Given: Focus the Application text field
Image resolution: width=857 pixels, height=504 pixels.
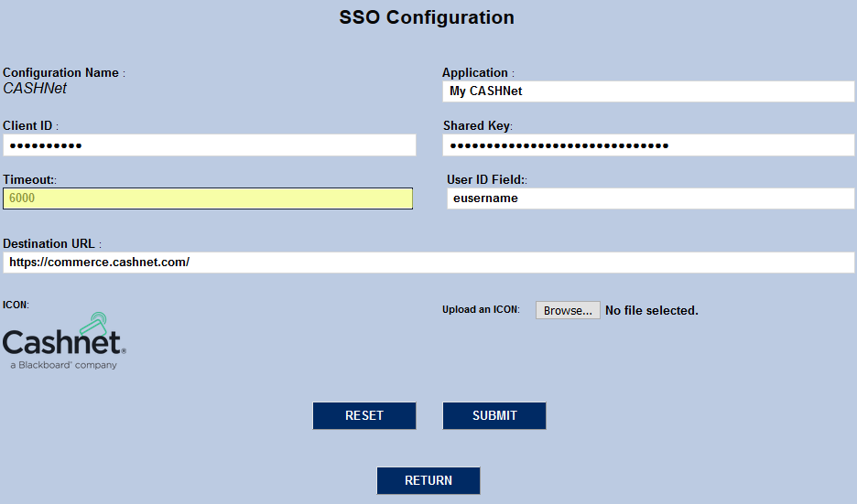Looking at the screenshot, I should [648, 91].
